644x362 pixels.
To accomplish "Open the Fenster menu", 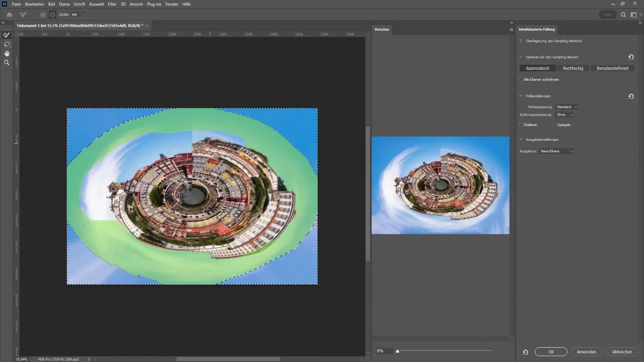I will [x=172, y=4].
